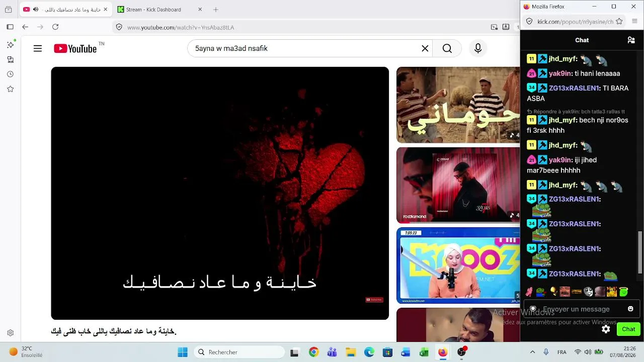The image size is (644, 362).
Task: Click the tray microphone icon
Action: click(546, 352)
